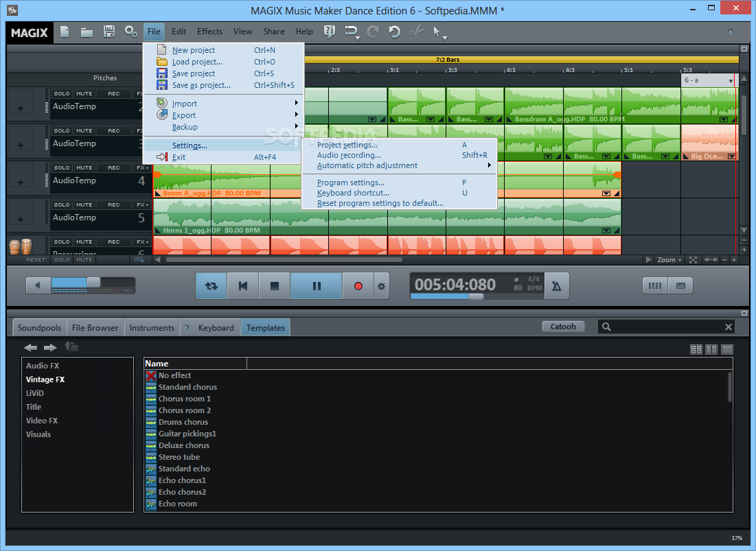This screenshot has width=756, height=551.
Task: Expand the Export submenu
Action: 224,115
